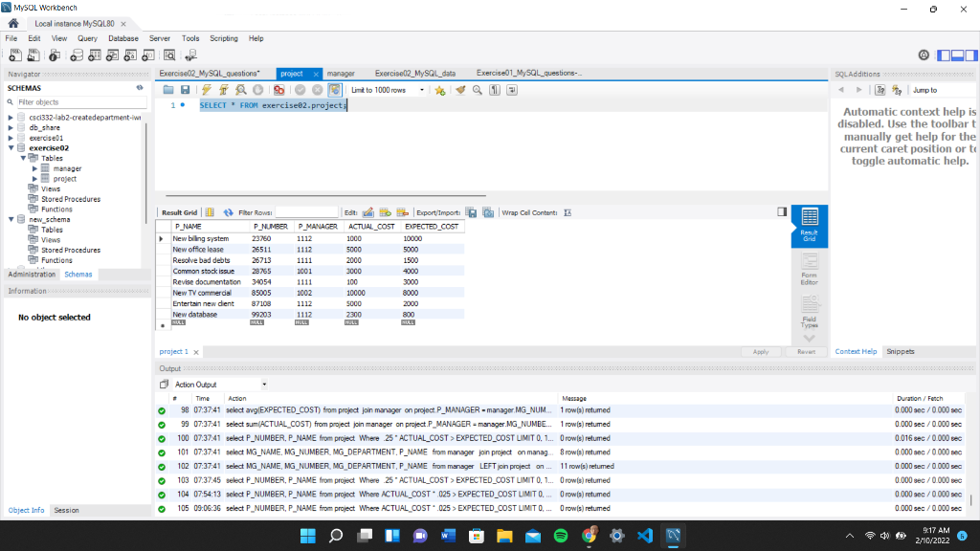Switch to the manager query tab
Image resolution: width=980 pixels, height=551 pixels.
340,74
